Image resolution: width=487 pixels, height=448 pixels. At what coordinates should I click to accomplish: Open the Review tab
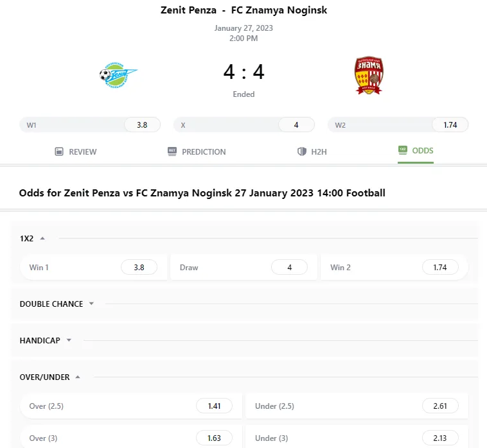[x=76, y=151]
